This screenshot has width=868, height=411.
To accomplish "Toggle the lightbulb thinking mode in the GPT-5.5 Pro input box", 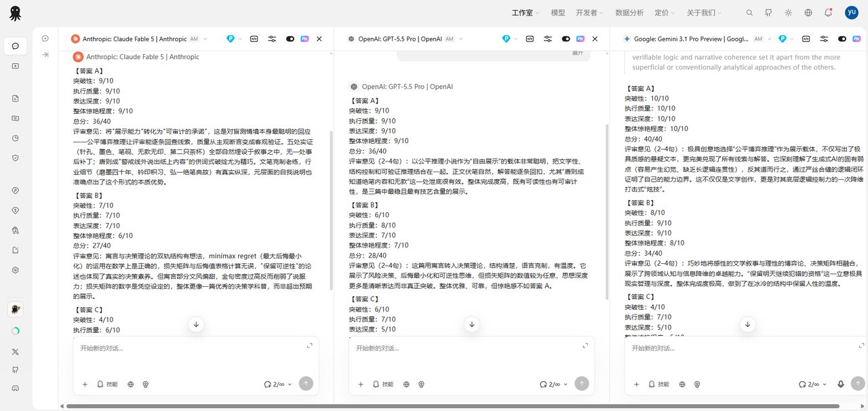I will [421, 384].
